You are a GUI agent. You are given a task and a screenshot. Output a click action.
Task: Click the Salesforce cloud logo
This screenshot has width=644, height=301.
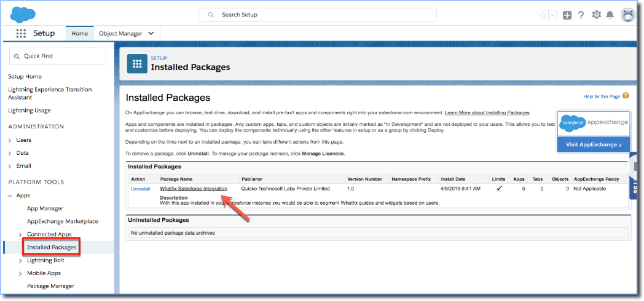[23, 14]
